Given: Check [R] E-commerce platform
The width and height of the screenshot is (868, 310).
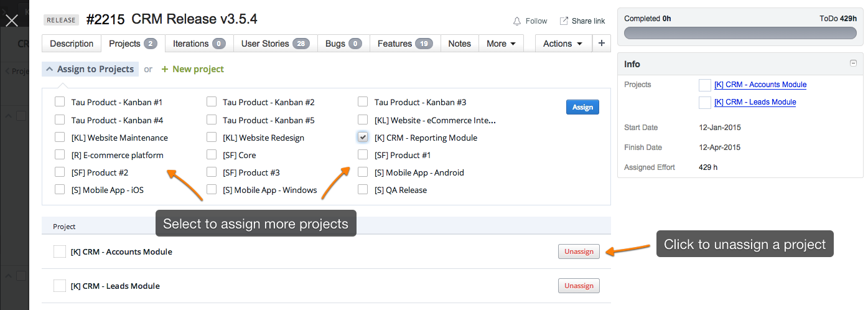Looking at the screenshot, I should [x=60, y=154].
